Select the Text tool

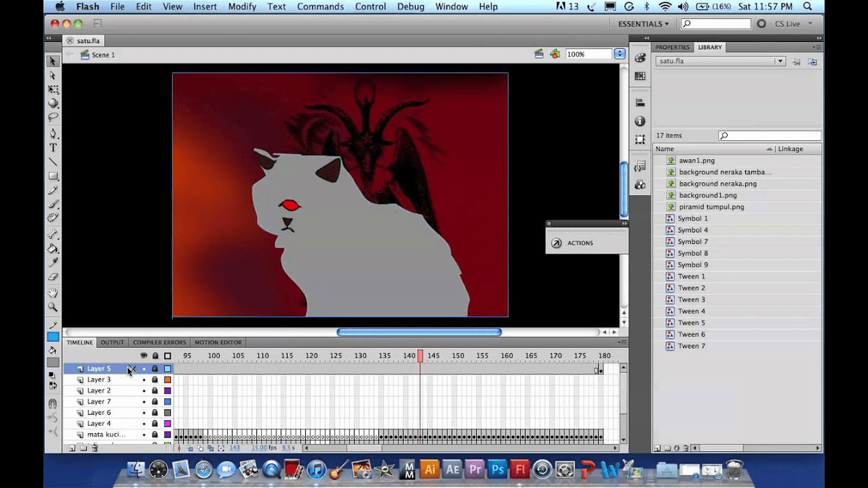click(53, 147)
